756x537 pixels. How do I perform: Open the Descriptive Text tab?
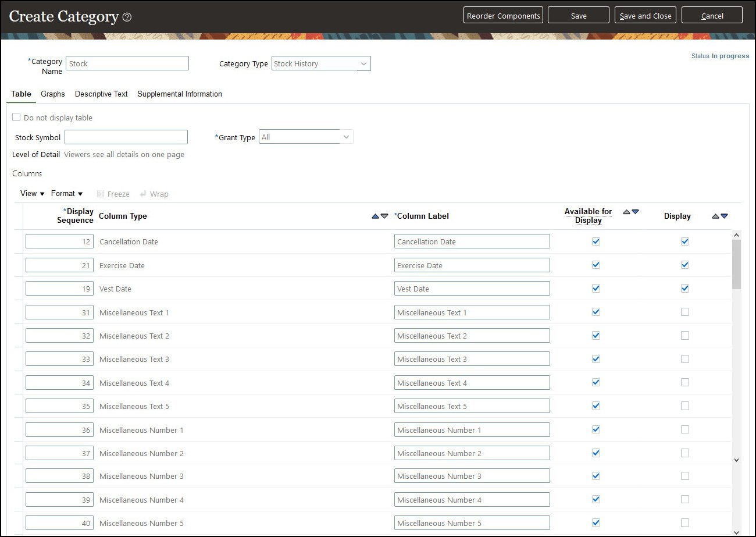(101, 94)
